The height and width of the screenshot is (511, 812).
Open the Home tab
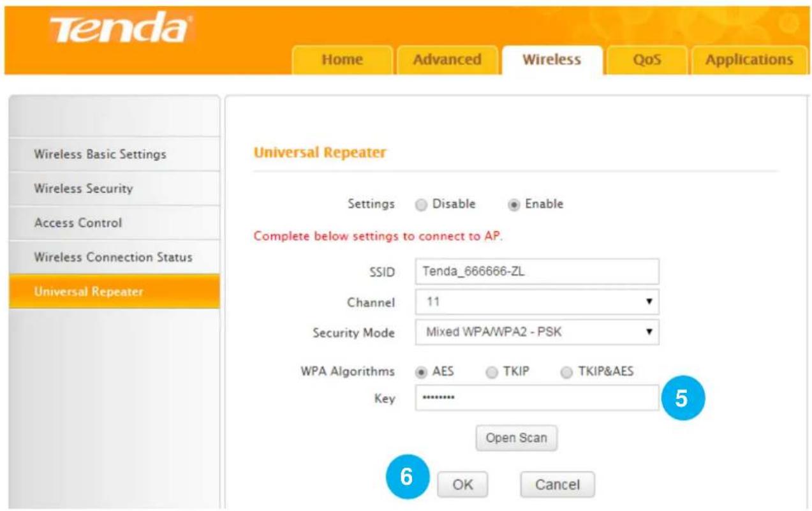[x=342, y=60]
